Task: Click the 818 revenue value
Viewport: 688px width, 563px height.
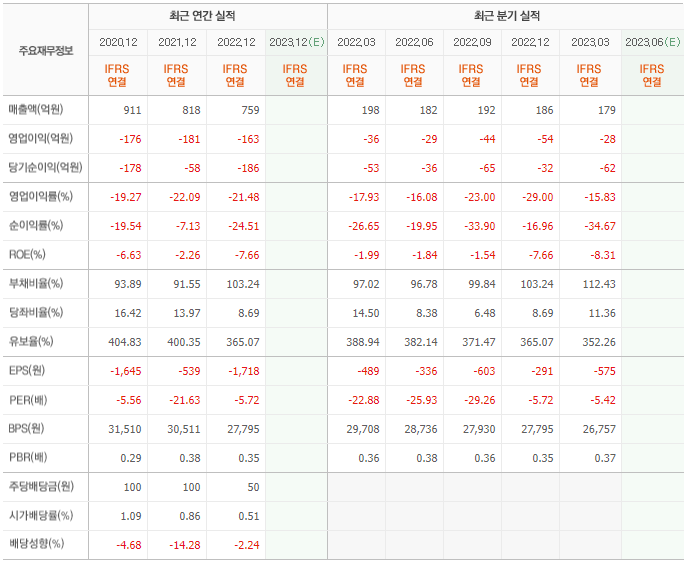Action: [191, 110]
